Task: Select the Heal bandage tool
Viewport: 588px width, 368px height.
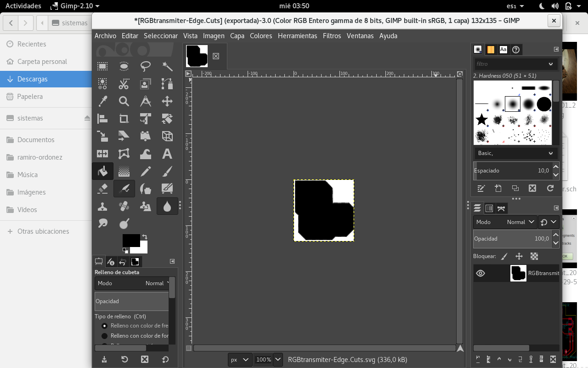Action: 124,206
